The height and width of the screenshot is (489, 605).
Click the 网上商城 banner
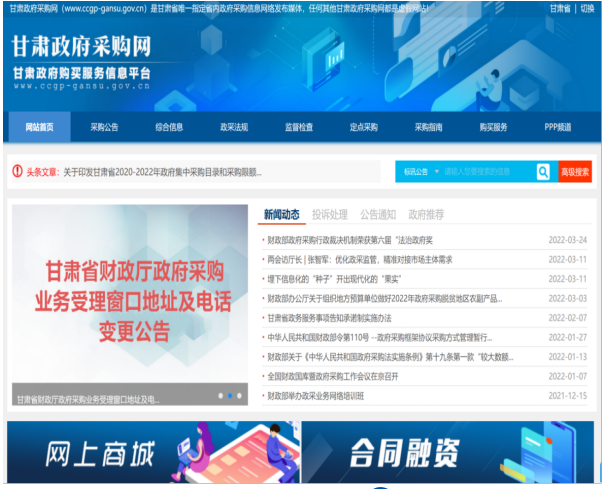pyautogui.click(x=151, y=455)
